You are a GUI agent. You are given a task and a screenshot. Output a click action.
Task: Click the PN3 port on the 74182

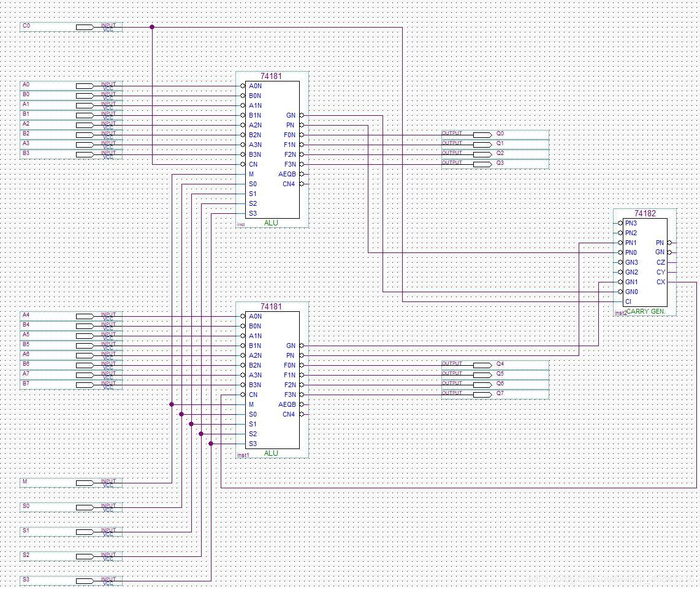[631, 223]
